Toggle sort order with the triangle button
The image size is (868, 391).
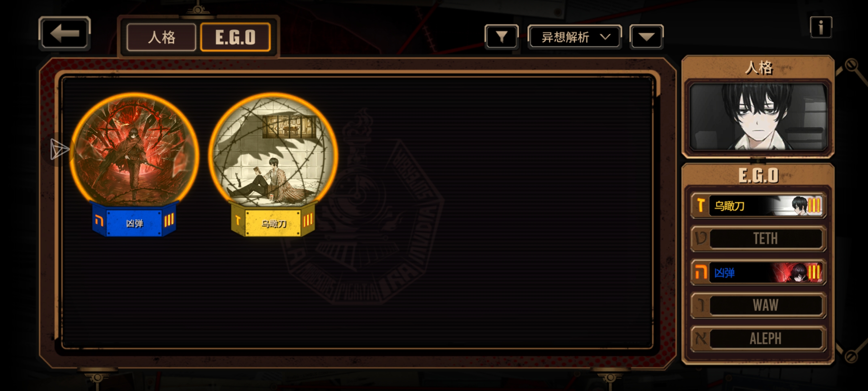tap(646, 37)
